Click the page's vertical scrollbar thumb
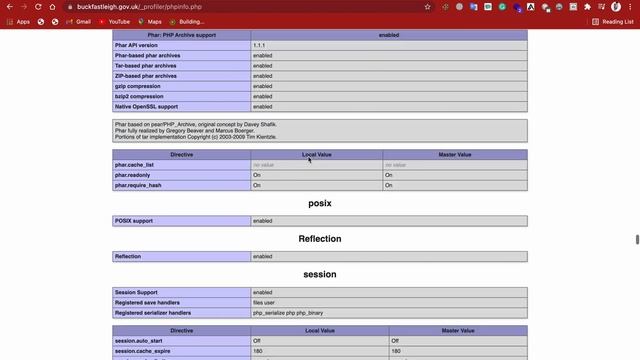The image size is (640, 360). click(x=637, y=240)
